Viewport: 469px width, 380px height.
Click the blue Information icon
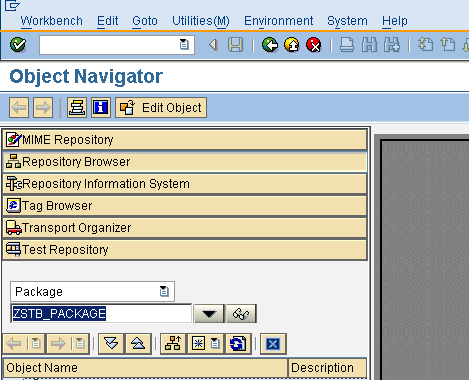click(x=101, y=108)
